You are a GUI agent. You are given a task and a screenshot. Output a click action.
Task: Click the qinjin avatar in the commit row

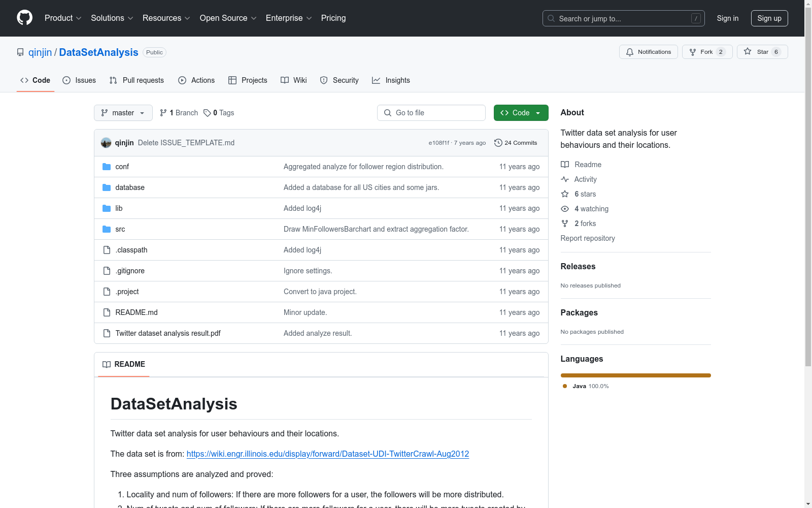106,143
